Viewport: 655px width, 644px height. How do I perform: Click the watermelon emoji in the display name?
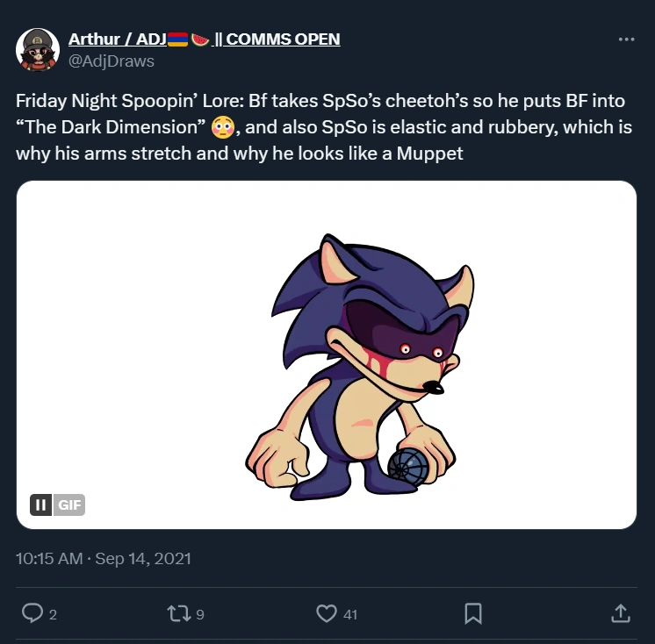click(x=200, y=39)
